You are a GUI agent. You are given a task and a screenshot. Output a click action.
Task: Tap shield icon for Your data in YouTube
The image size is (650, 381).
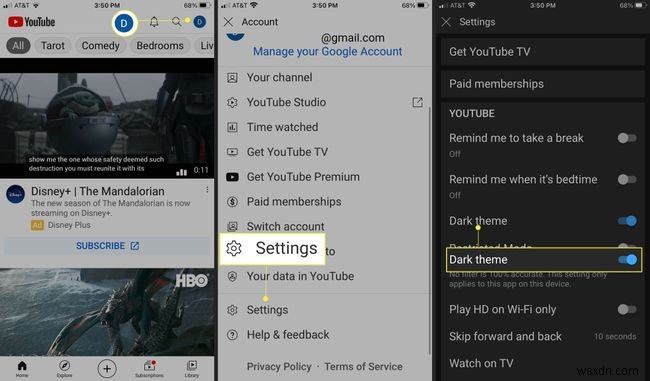(233, 277)
